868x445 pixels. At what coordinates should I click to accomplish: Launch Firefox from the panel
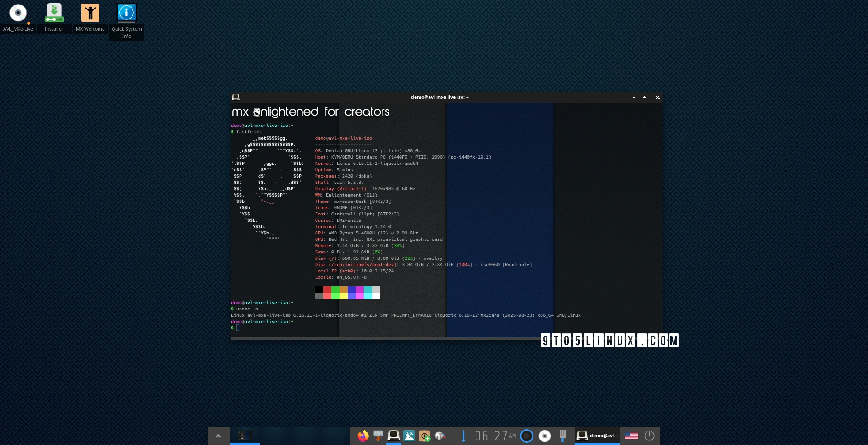click(x=363, y=436)
